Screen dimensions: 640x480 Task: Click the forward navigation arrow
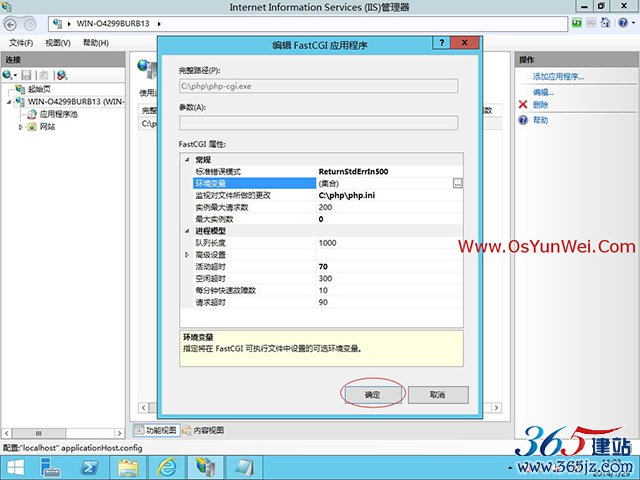tap(29, 24)
